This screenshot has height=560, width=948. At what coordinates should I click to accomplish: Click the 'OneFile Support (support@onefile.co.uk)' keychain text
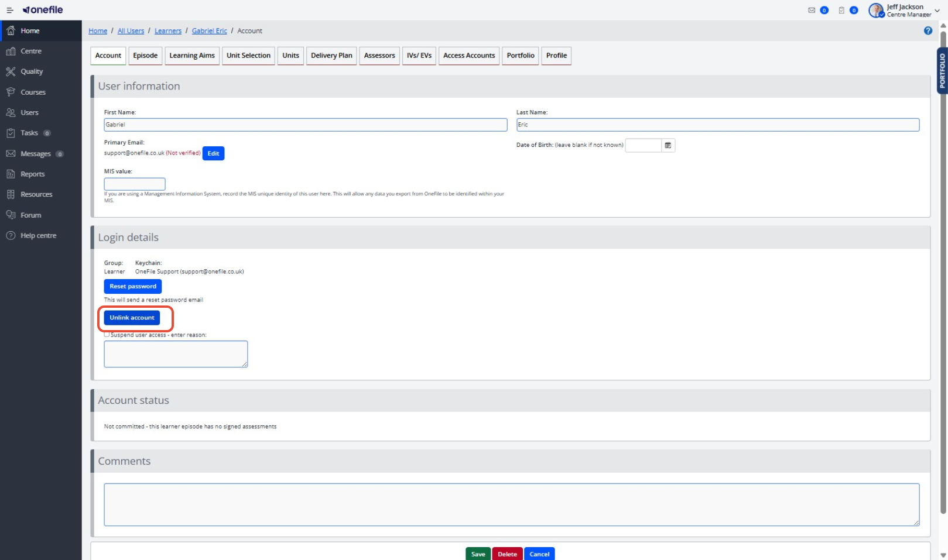click(190, 272)
